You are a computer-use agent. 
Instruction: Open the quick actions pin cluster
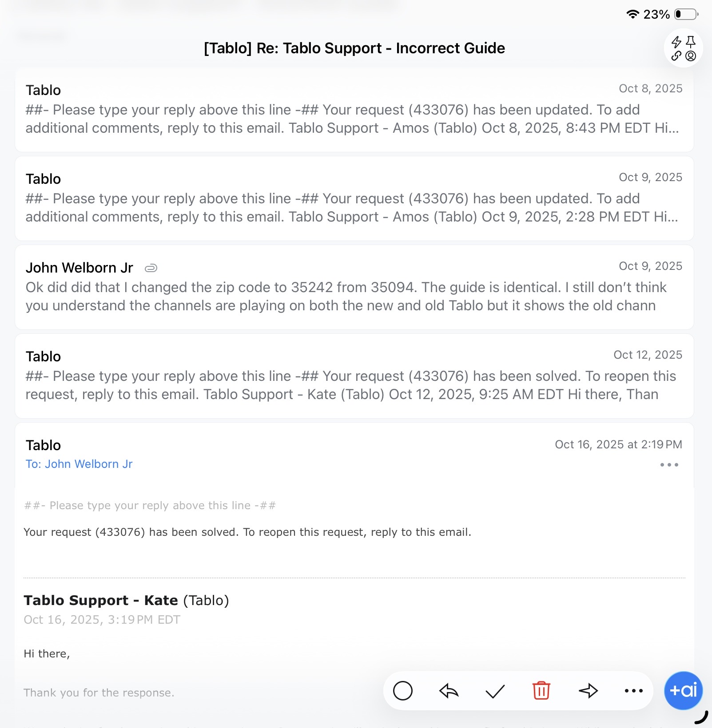point(683,48)
